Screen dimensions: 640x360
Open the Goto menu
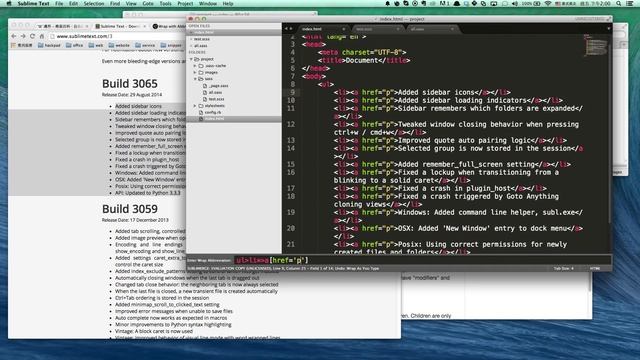click(x=148, y=3)
